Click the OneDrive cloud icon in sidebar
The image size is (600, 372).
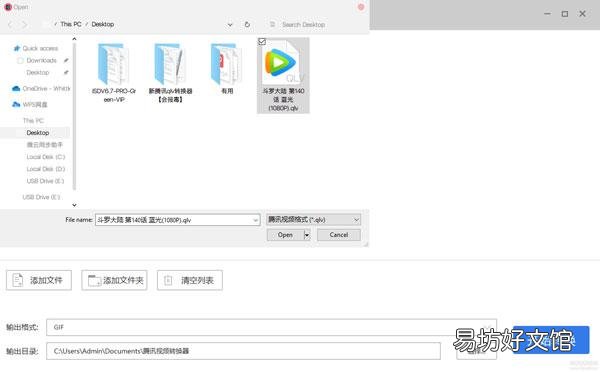(x=16, y=88)
